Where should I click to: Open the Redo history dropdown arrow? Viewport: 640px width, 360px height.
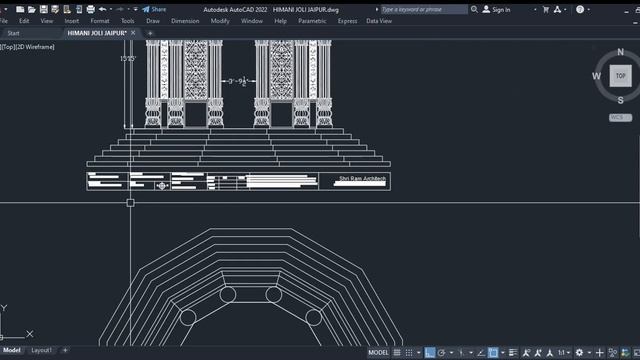pos(128,9)
